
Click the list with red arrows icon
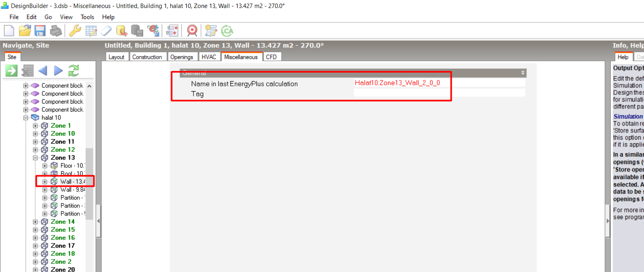pyautogui.click(x=172, y=31)
